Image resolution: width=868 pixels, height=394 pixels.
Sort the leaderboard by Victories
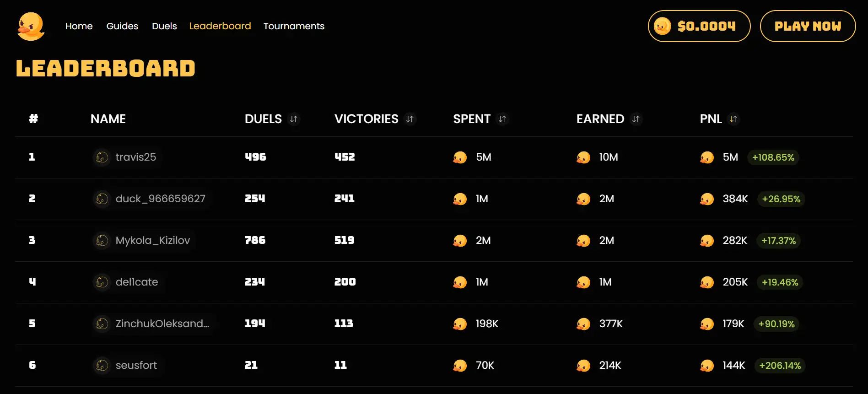tap(410, 119)
